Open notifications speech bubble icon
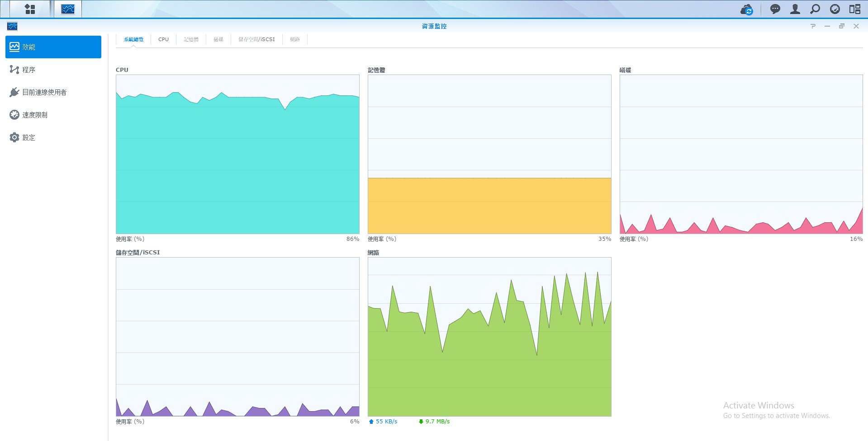Image resolution: width=868 pixels, height=441 pixels. tap(775, 9)
